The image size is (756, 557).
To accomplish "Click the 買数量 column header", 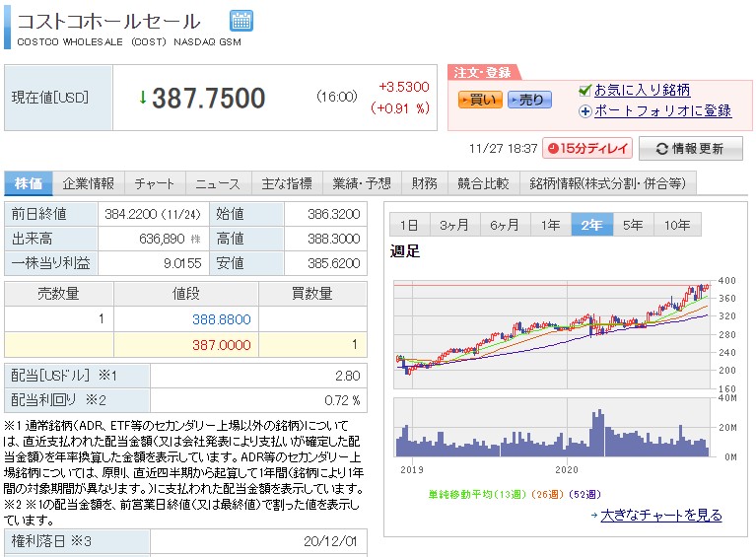I will click(x=312, y=294).
